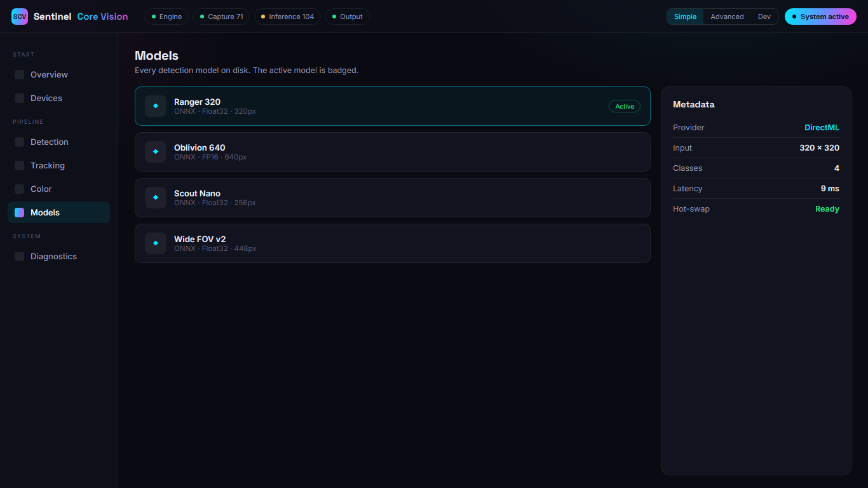Click the Latency label
Image resolution: width=868 pixels, height=488 pixels.
(x=688, y=189)
